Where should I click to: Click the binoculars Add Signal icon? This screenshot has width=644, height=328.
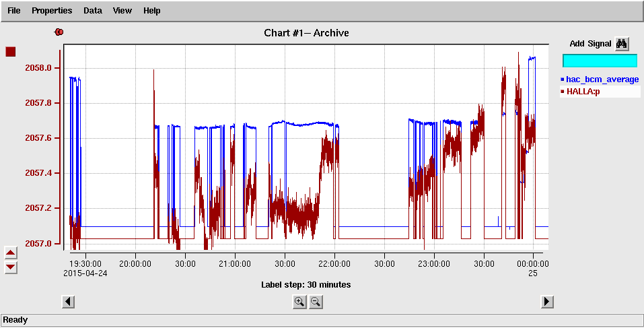[x=622, y=44]
